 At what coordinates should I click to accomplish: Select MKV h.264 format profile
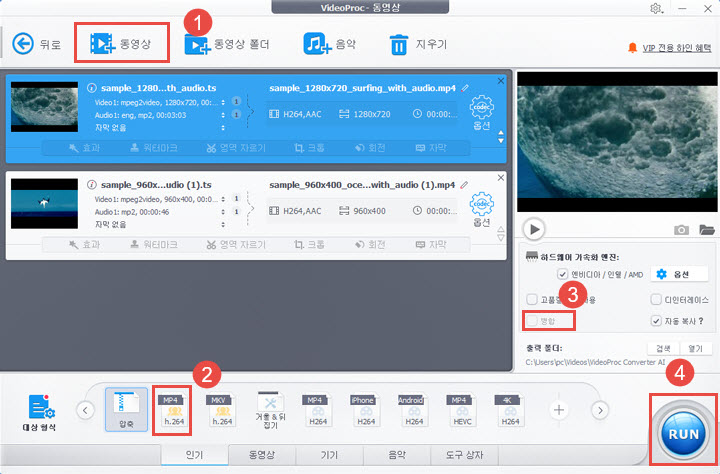click(x=222, y=410)
